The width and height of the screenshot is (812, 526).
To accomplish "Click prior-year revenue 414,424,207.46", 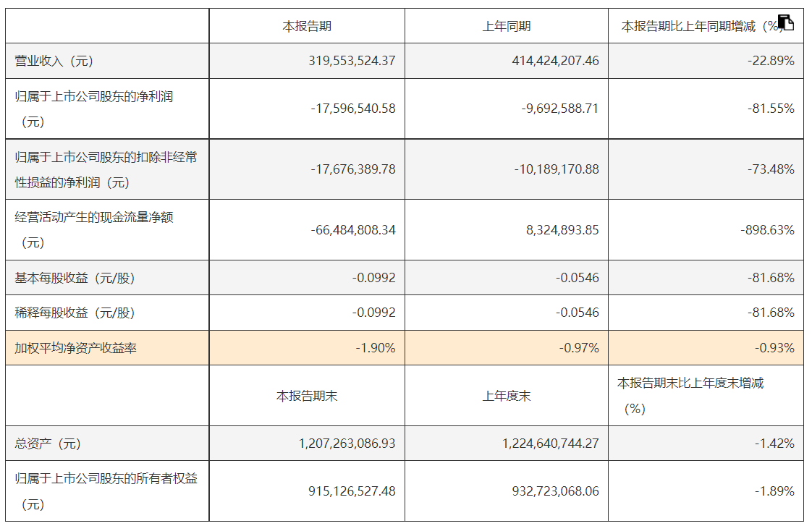I will [555, 61].
